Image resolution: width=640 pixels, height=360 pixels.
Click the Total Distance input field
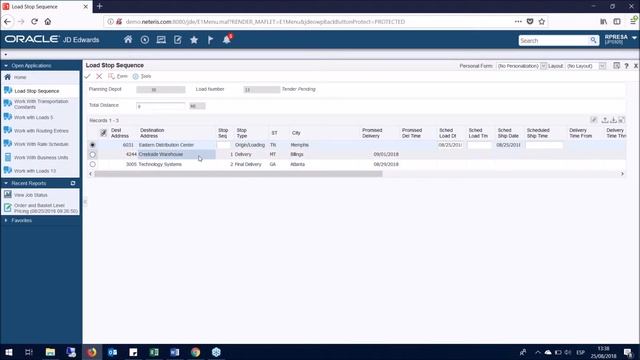tap(160, 106)
